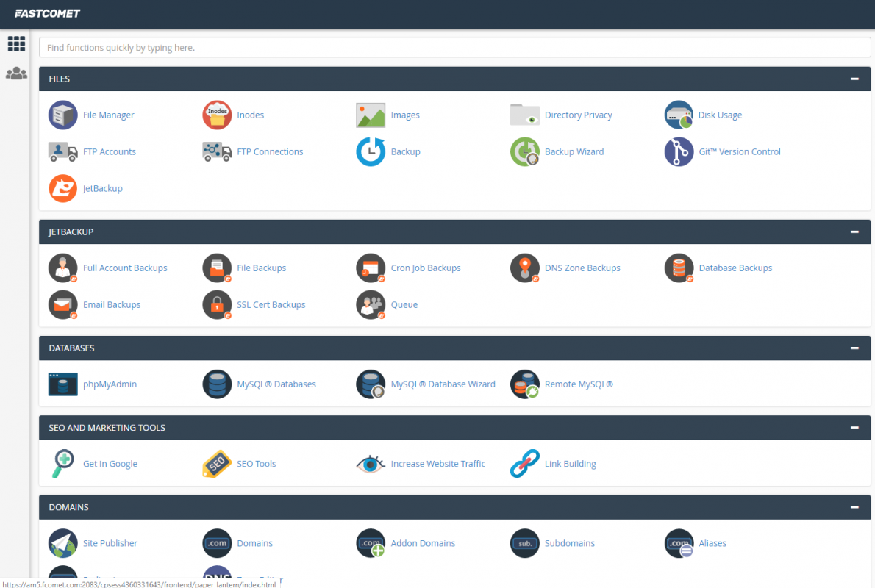Open the DNS Zone Backups icon

(524, 268)
